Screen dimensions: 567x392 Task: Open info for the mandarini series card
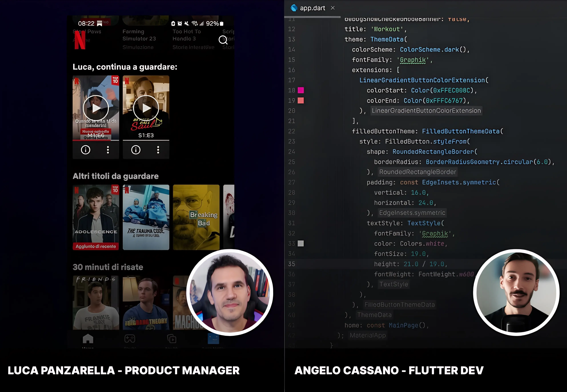click(x=86, y=150)
